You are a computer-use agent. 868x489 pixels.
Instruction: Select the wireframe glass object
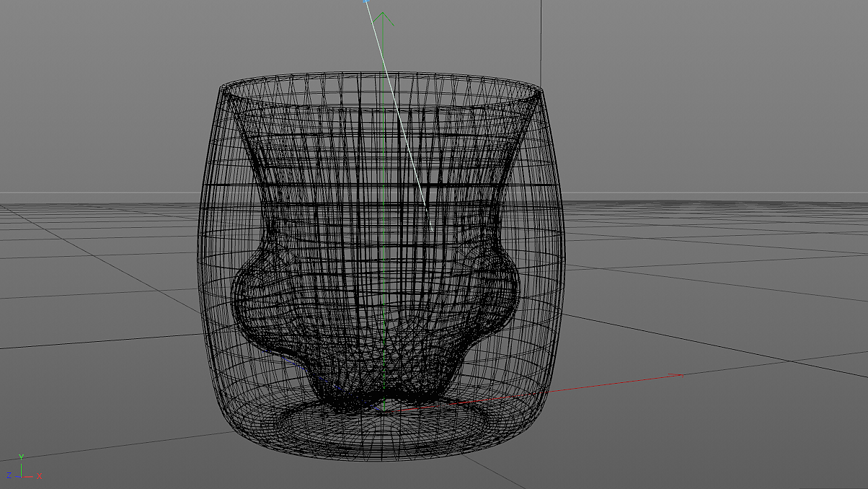383,265
